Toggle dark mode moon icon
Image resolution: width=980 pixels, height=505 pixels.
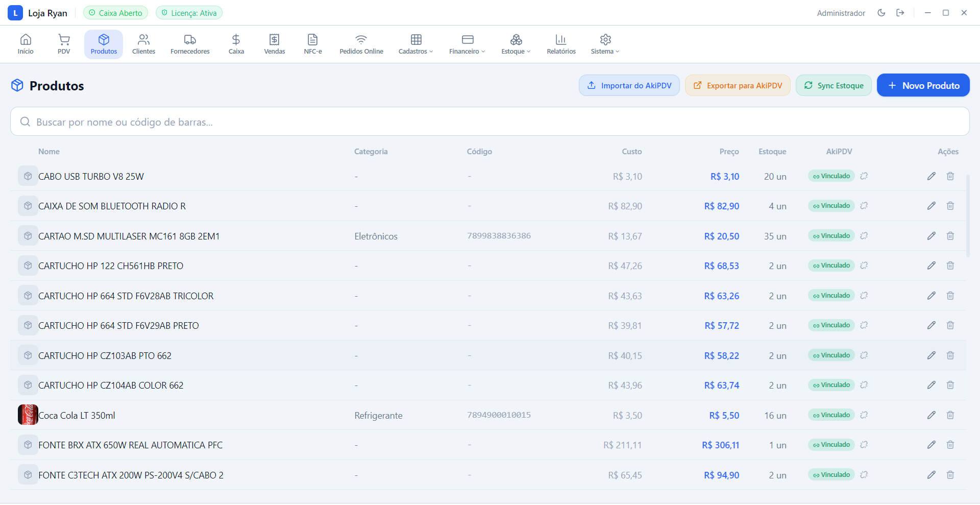[x=881, y=13]
